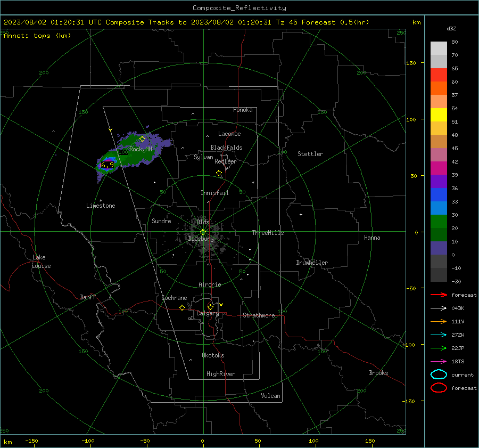Click the 'Annot: tops (km)' label

(37, 36)
